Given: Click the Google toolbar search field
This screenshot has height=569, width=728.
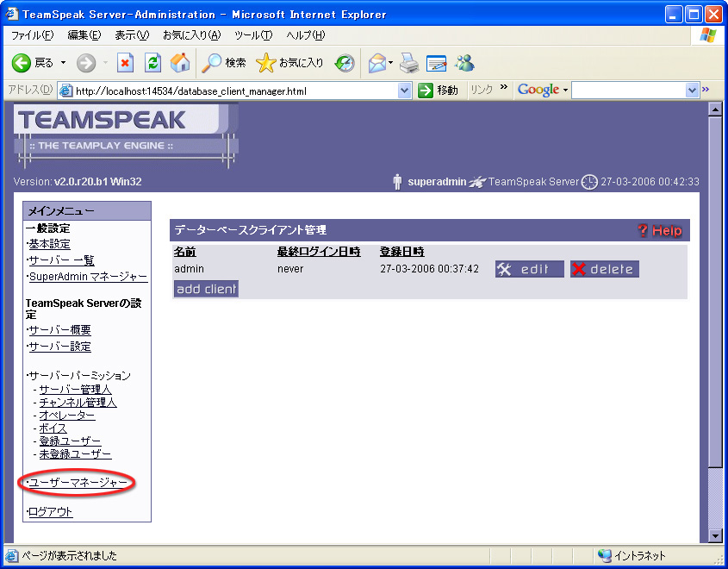Looking at the screenshot, I should pos(629,91).
